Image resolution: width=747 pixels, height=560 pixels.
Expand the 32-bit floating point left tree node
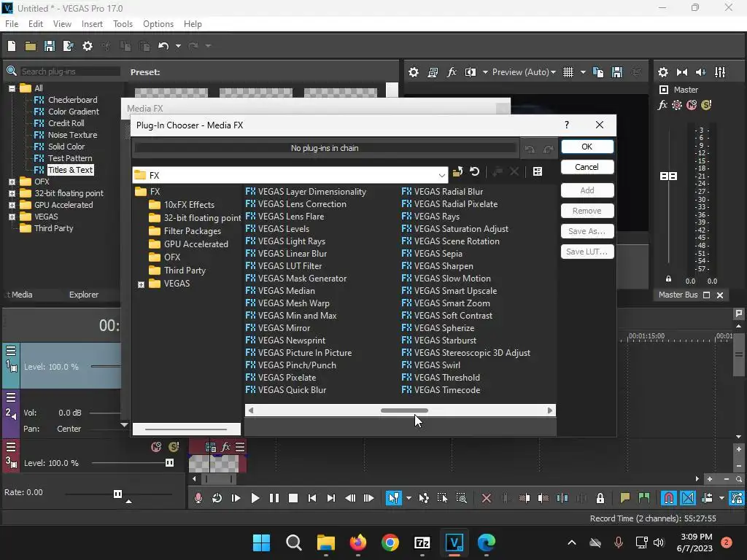(x=12, y=193)
